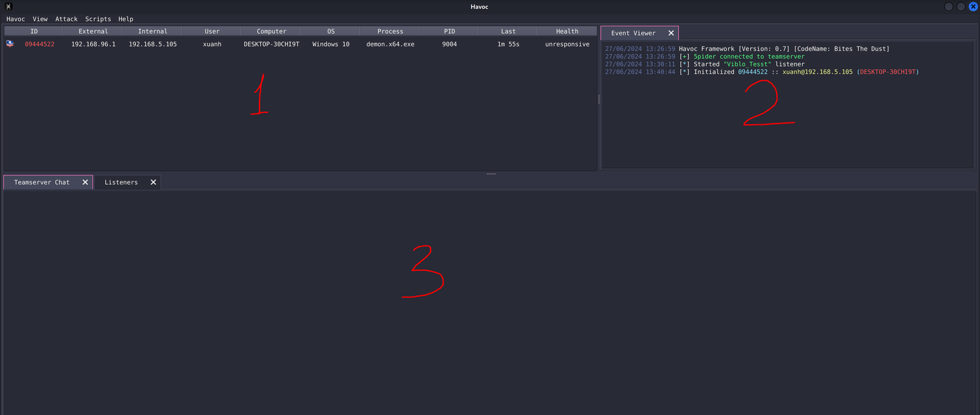Click the Windows agent icon for session 09444522
This screenshot has height=415, width=980.
pos(10,43)
